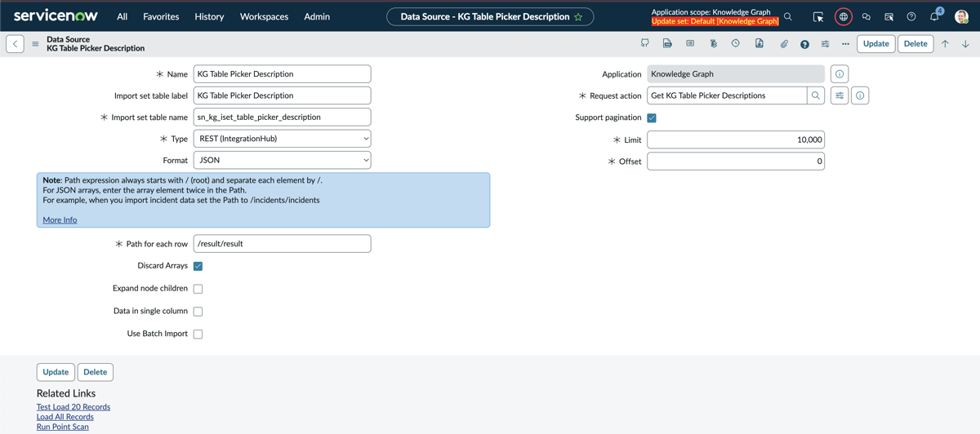This screenshot has height=434, width=980.
Task: Open Request action sliders icon
Action: point(840,95)
